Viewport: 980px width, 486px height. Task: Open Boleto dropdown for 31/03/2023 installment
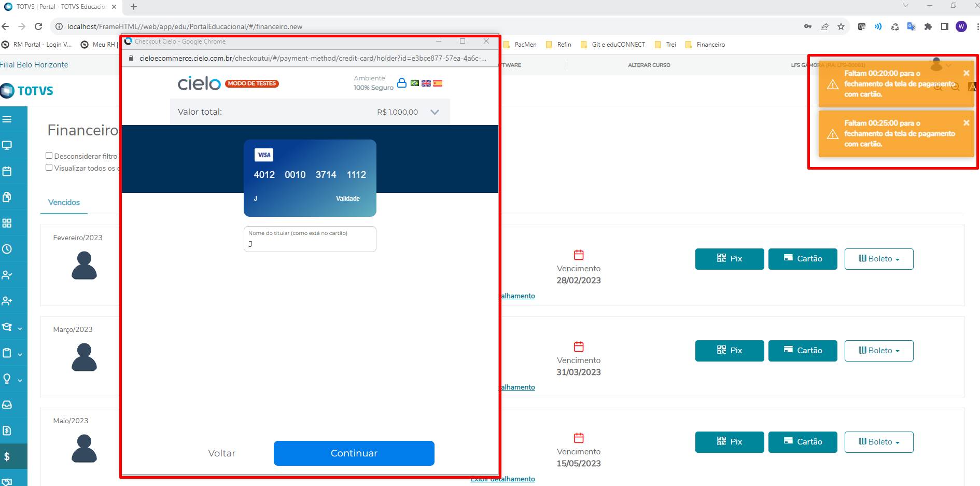pyautogui.click(x=879, y=351)
